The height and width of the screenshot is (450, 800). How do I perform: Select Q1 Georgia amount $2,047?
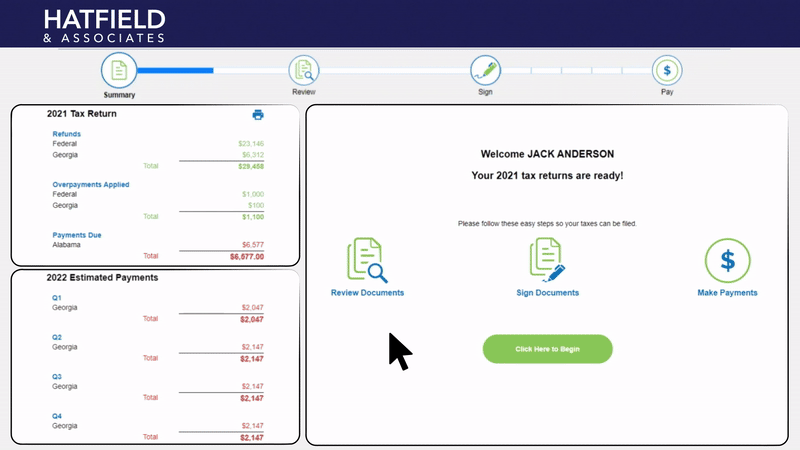(x=253, y=308)
